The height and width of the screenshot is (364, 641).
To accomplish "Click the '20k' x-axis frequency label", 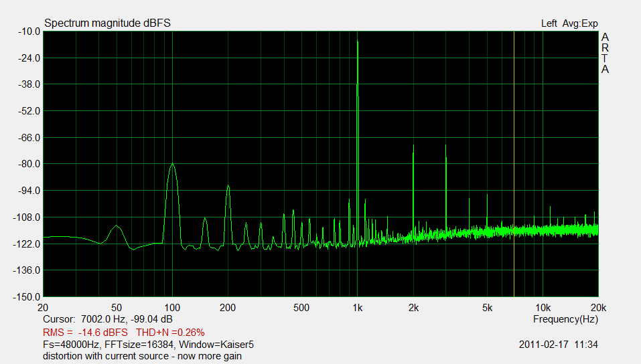I will pyautogui.click(x=598, y=308).
